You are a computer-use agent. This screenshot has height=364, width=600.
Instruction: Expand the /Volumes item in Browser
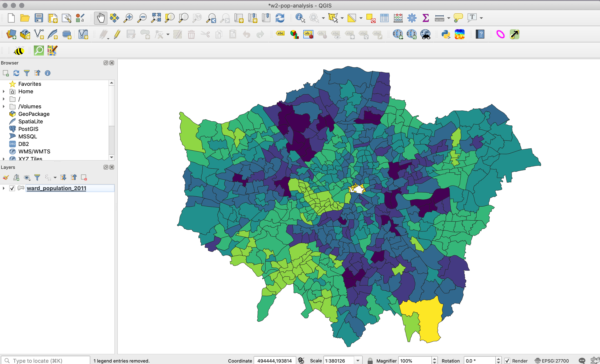4,106
